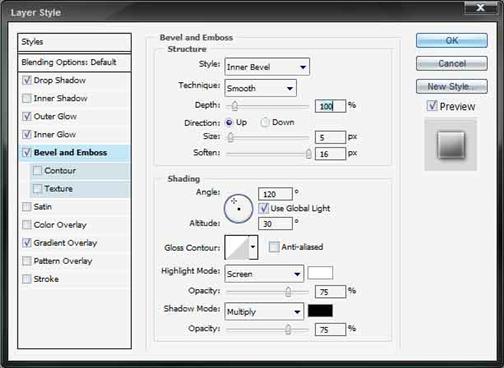Click the black Shadow color swatch
504x368 pixels.
(x=320, y=311)
